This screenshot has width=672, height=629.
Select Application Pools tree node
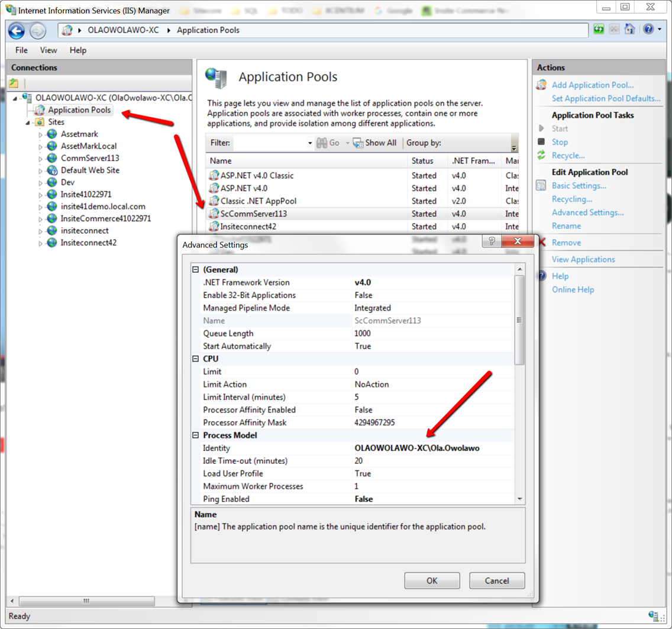point(79,109)
